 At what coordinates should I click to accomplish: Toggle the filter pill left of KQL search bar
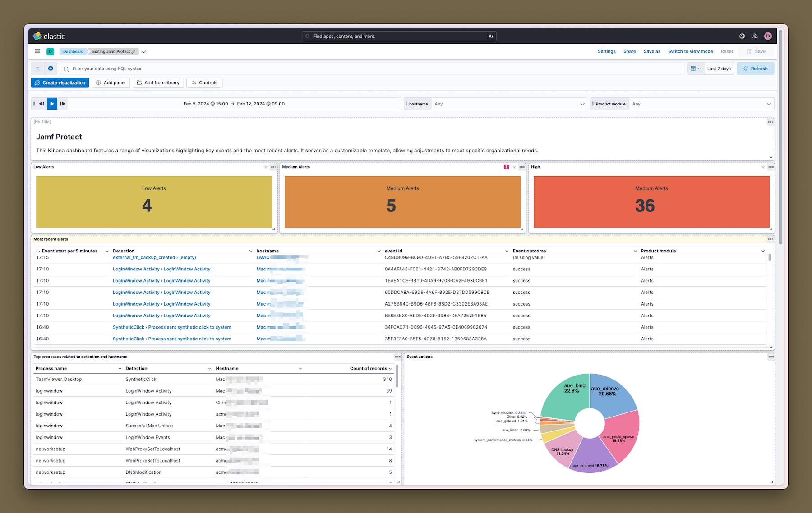[37, 68]
